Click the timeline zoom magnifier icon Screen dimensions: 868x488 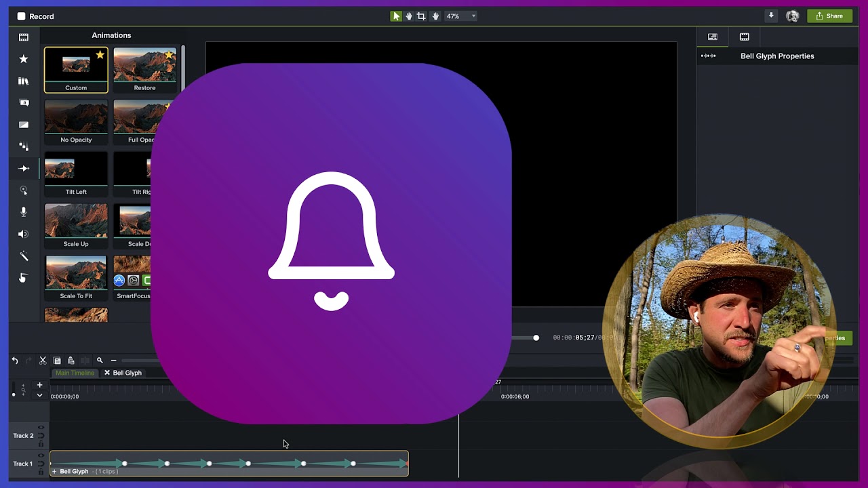(100, 361)
